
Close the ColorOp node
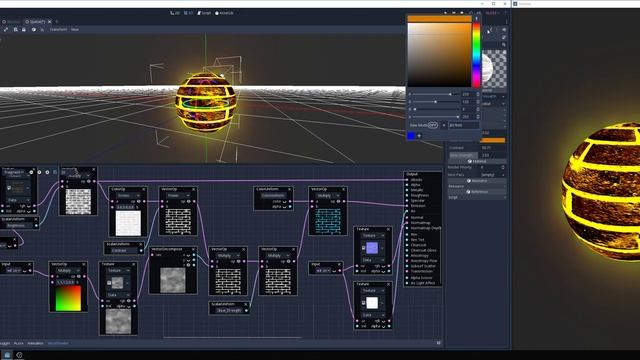[144, 189]
